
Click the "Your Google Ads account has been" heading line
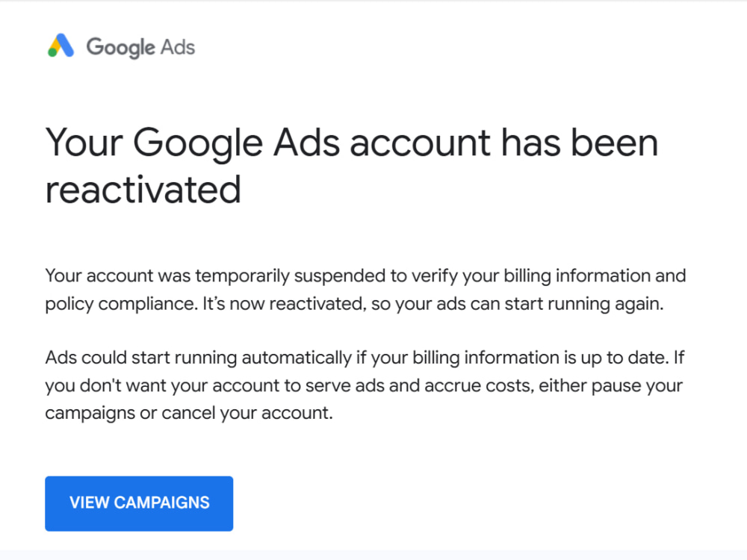[x=352, y=143]
